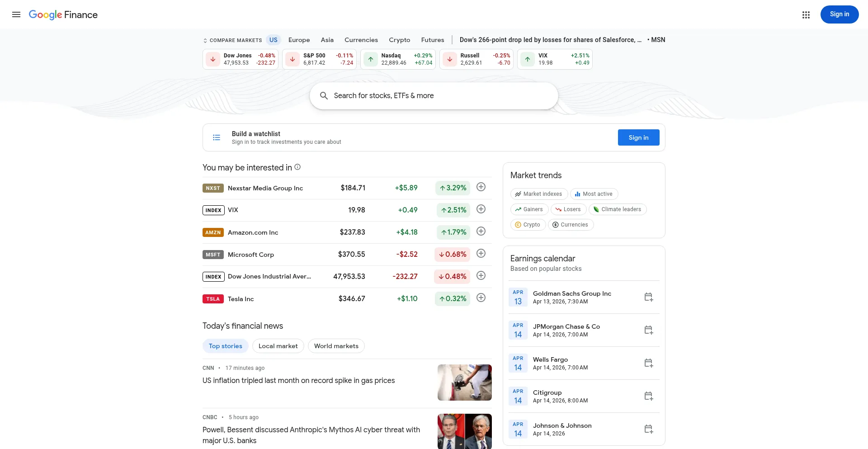Open info icon beside You may be interested in
The image size is (868, 449).
point(297,167)
